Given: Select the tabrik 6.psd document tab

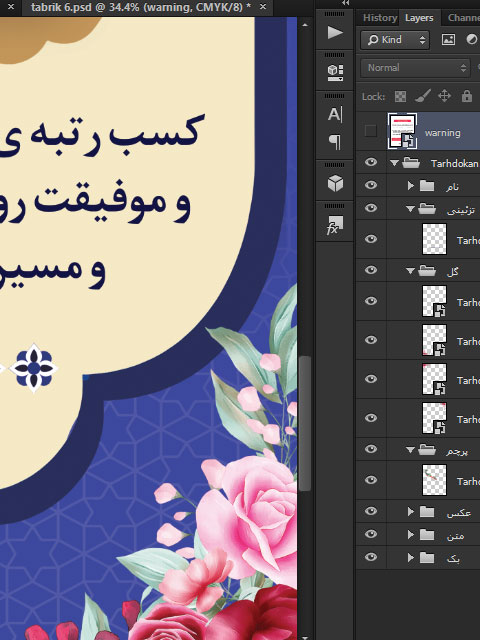Looking at the screenshot, I should coord(141,7).
